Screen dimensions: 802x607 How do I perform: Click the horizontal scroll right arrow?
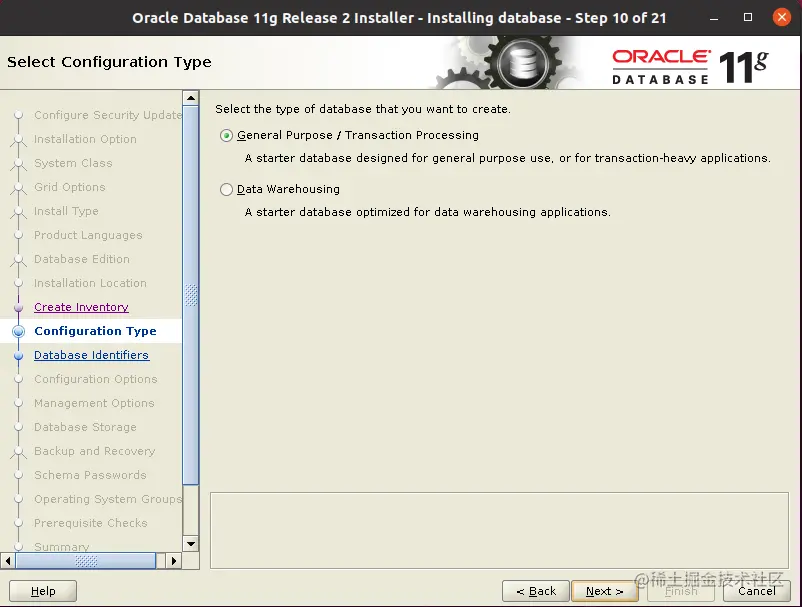[x=173, y=561]
